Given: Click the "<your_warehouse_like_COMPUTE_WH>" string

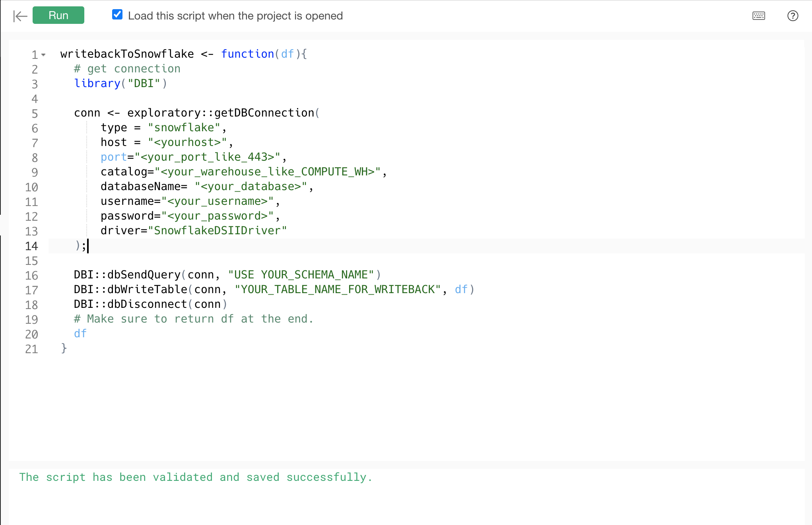Looking at the screenshot, I should point(268,172).
